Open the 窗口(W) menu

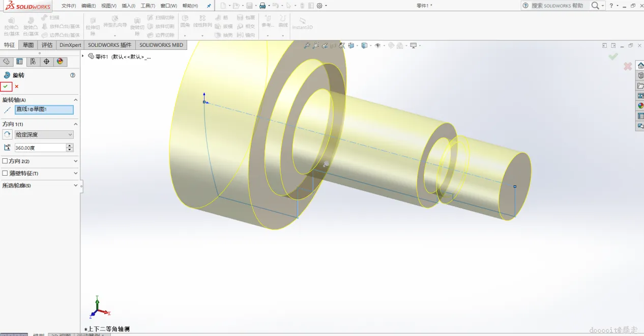(169, 6)
